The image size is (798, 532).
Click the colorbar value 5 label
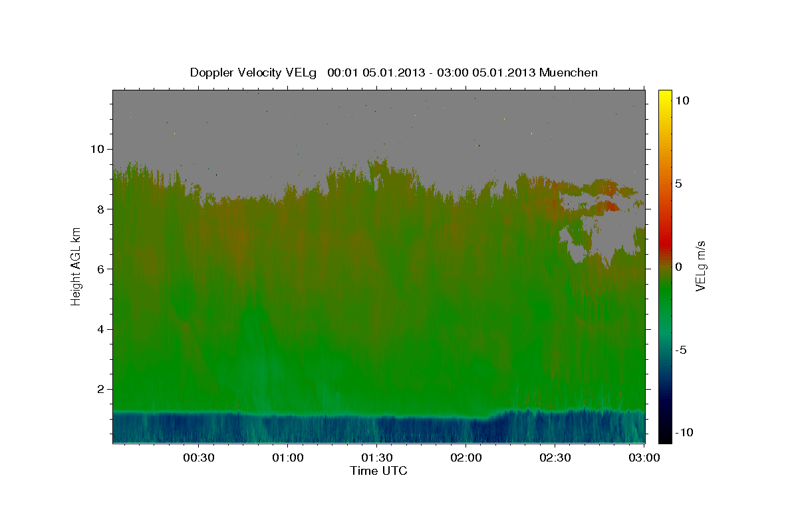678,184
